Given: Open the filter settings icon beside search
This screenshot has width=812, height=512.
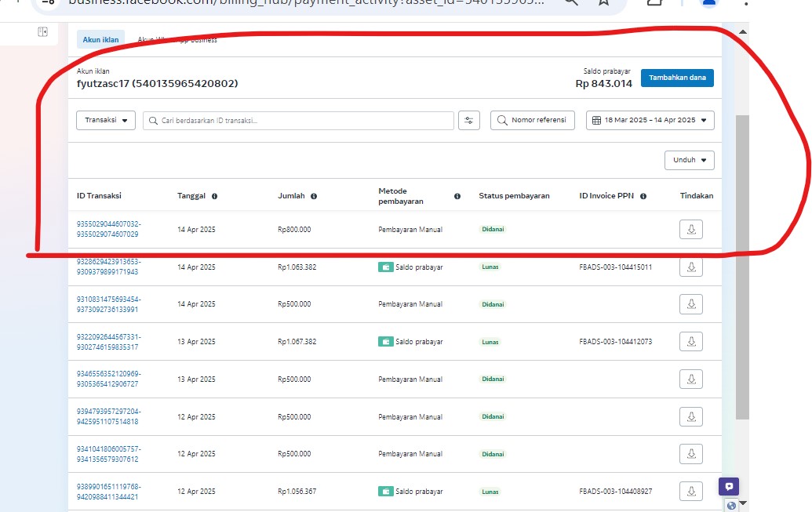Looking at the screenshot, I should (x=468, y=121).
